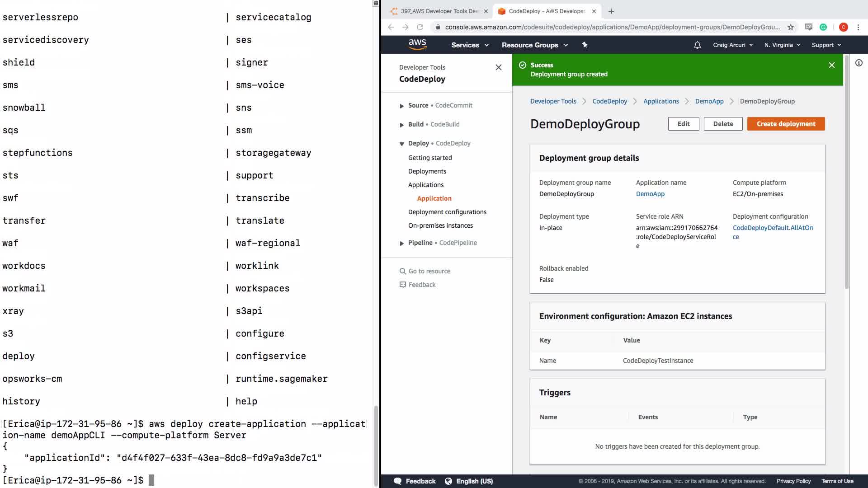Dismiss the green Success banner
The height and width of the screenshot is (488, 868).
[831, 65]
